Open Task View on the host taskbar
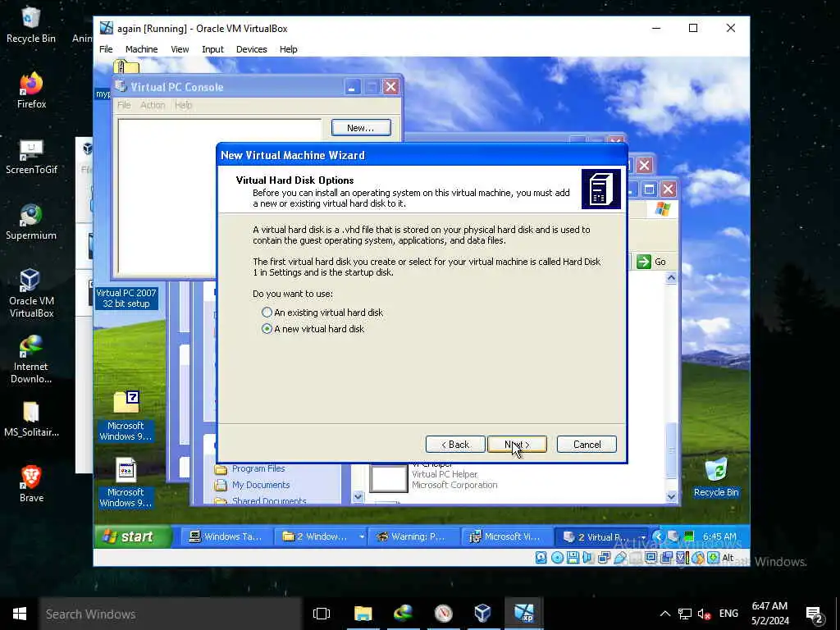The height and width of the screenshot is (630, 840). (x=322, y=614)
